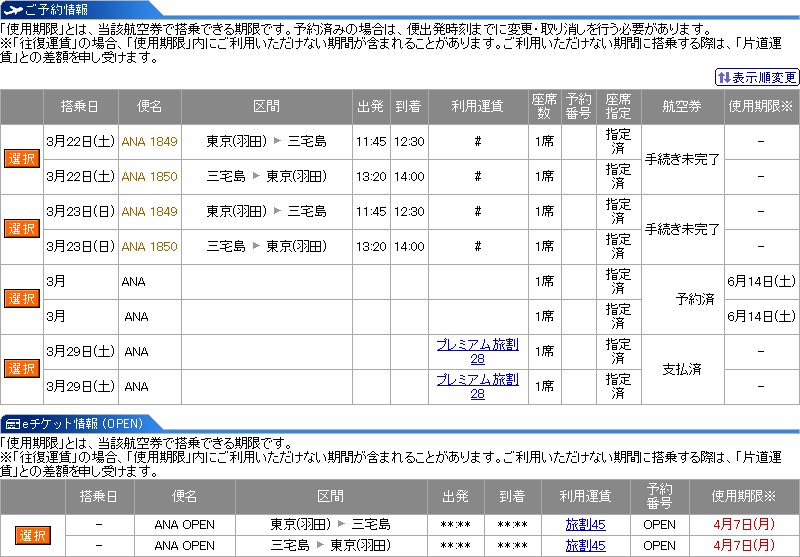800x557 pixels.
Task: Click the 表示順変更 sort order button
Action: tap(757, 77)
